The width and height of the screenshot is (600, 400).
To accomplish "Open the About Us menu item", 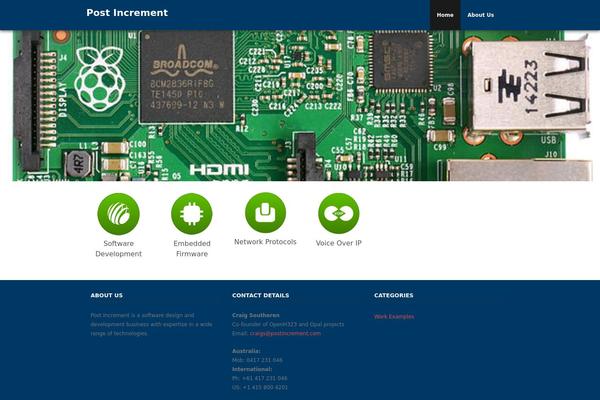I will (481, 15).
